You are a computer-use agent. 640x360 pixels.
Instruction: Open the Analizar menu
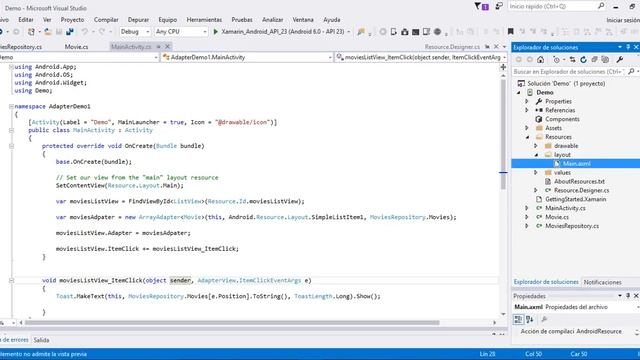[273, 20]
